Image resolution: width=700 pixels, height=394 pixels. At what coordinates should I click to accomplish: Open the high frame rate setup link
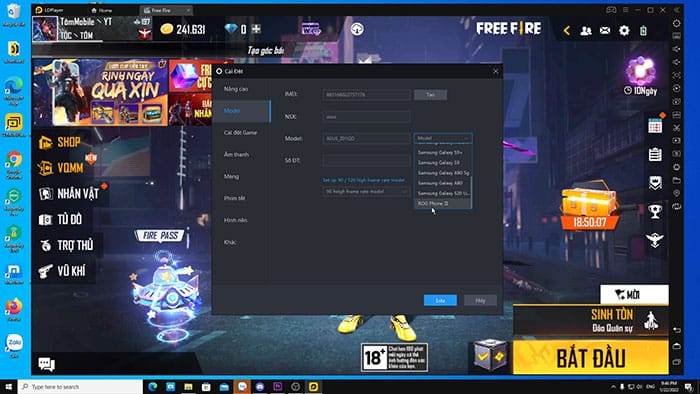364,180
